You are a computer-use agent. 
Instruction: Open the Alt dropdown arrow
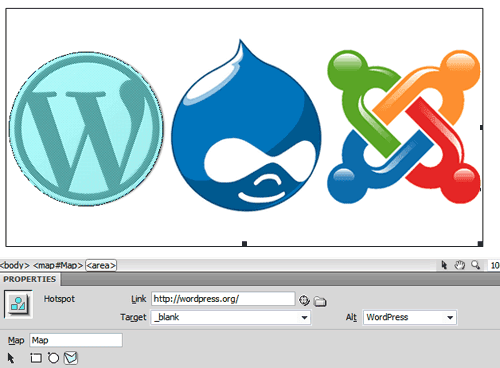click(450, 317)
